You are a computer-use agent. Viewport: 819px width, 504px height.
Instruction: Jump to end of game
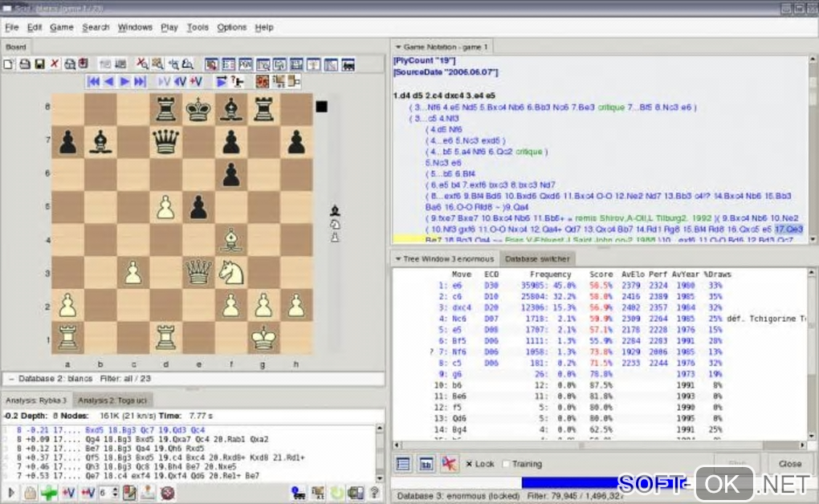tap(140, 82)
